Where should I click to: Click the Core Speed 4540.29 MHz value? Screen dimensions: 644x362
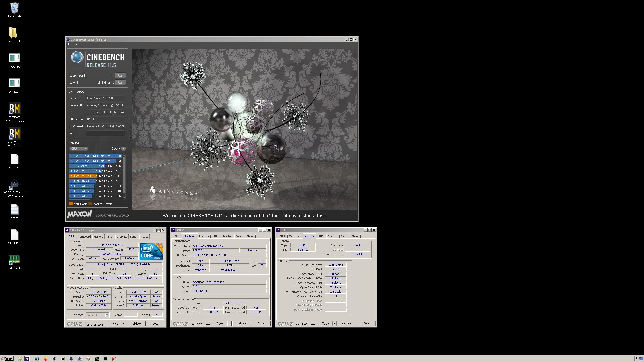(x=98, y=292)
